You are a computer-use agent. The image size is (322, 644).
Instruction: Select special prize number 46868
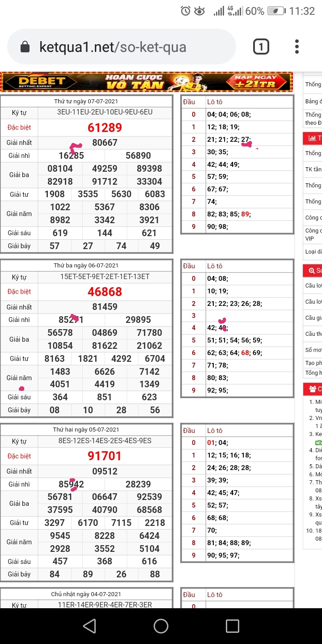[x=105, y=292]
